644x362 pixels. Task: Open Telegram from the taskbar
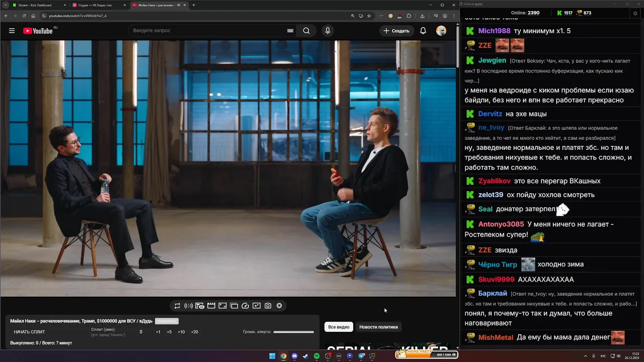coord(361,356)
